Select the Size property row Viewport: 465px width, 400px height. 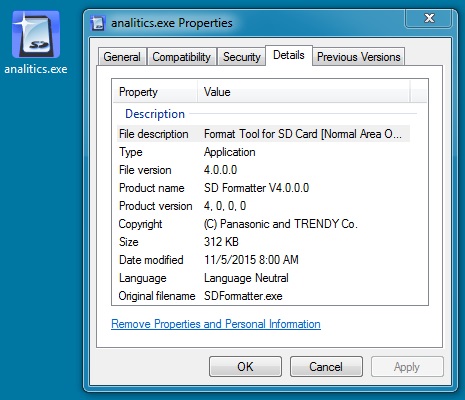(x=263, y=242)
